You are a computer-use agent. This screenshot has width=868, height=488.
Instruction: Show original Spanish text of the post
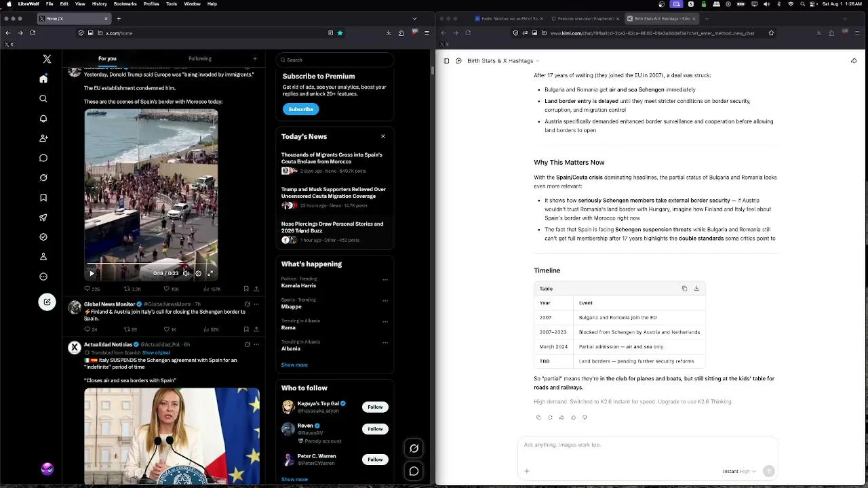tap(156, 352)
